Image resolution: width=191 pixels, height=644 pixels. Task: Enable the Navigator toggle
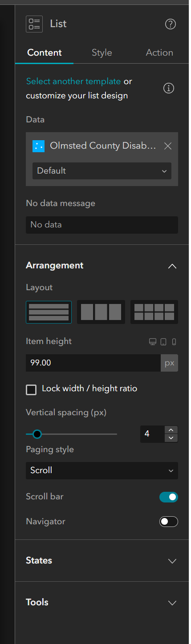point(169,522)
